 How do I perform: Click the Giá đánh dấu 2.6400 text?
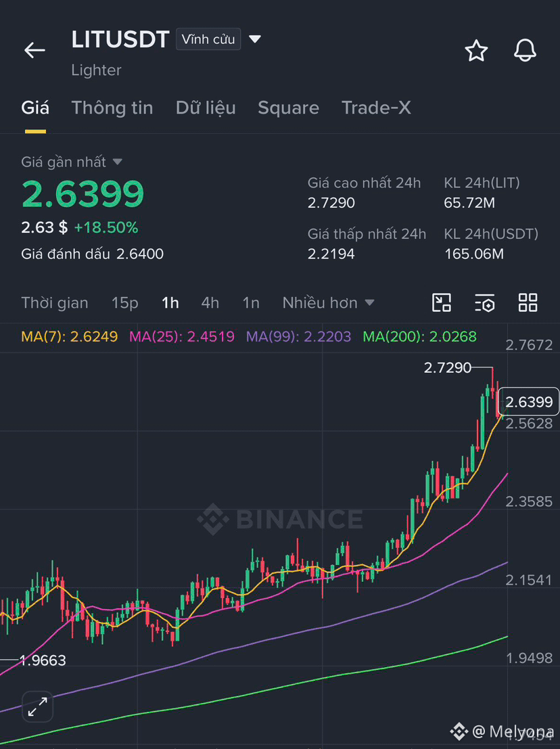92,254
